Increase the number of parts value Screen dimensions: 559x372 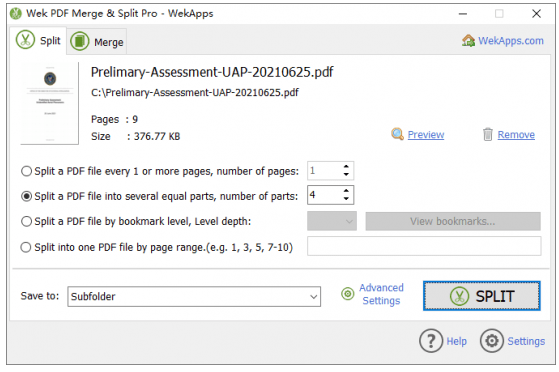[x=346, y=191]
